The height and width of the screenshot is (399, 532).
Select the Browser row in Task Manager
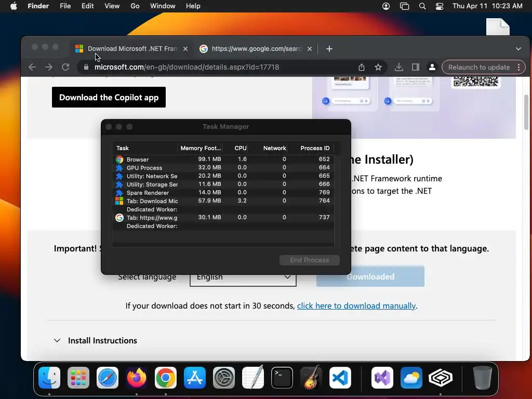pyautogui.click(x=223, y=159)
